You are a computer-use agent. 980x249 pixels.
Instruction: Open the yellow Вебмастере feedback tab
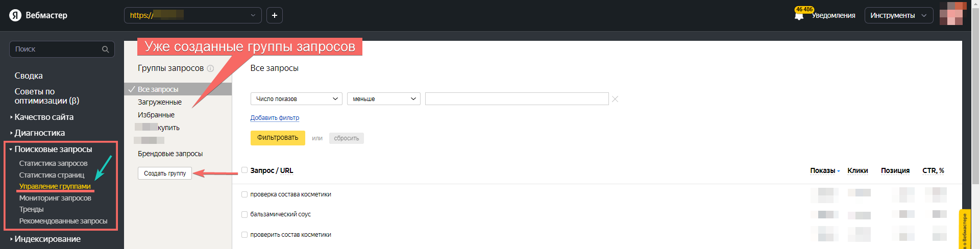[x=965, y=229]
